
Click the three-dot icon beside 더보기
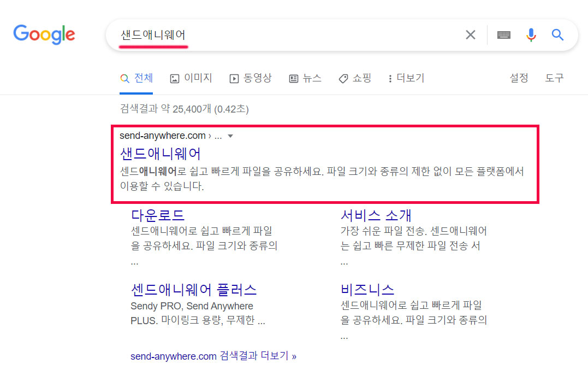tap(390, 79)
